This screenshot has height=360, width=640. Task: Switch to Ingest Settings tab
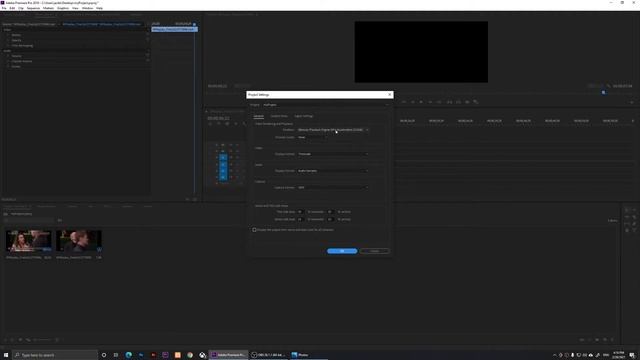click(x=304, y=116)
